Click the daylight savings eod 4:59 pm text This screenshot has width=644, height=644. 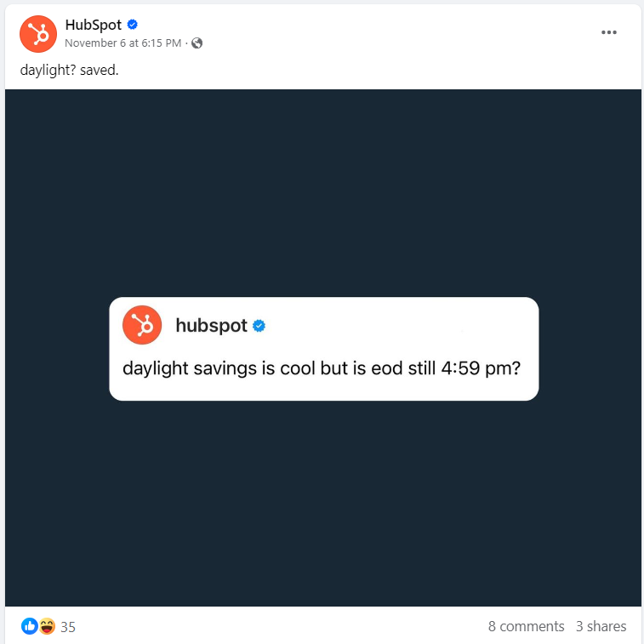322,368
